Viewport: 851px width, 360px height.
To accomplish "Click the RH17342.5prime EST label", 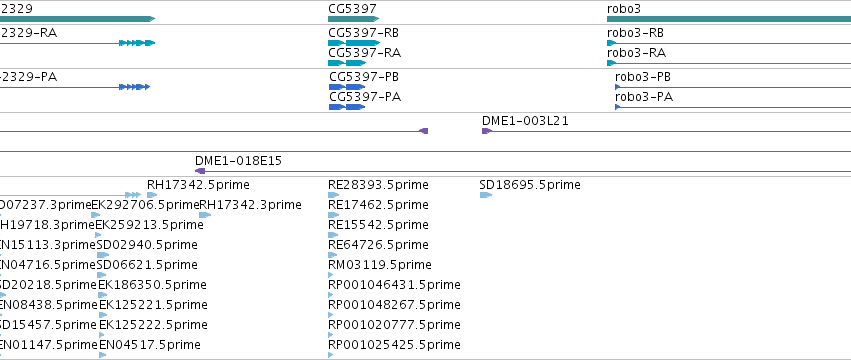I will [x=199, y=185].
